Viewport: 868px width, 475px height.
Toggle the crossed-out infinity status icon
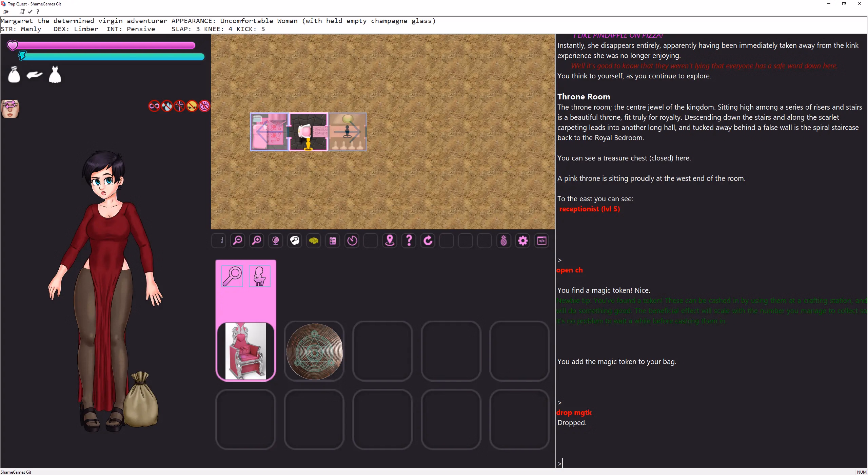(154, 106)
